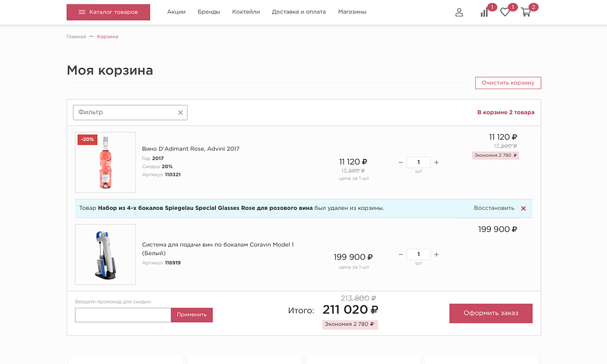
Task: Open the Акции menu item
Action: [176, 11]
